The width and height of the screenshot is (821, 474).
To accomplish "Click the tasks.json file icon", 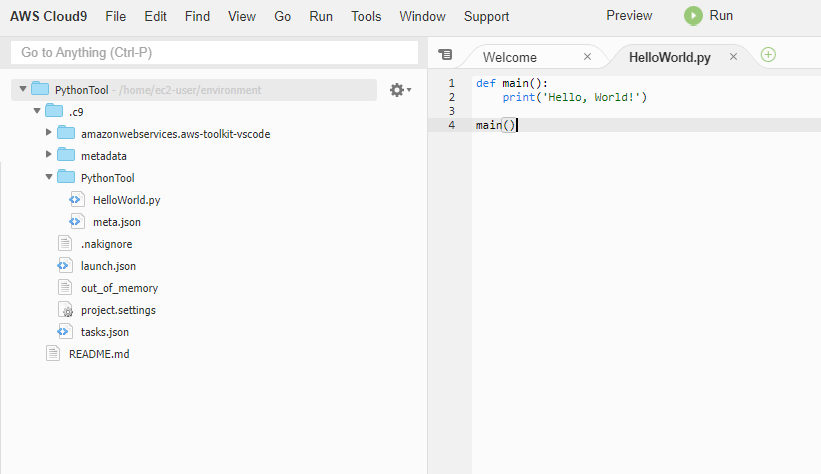I will click(x=64, y=332).
